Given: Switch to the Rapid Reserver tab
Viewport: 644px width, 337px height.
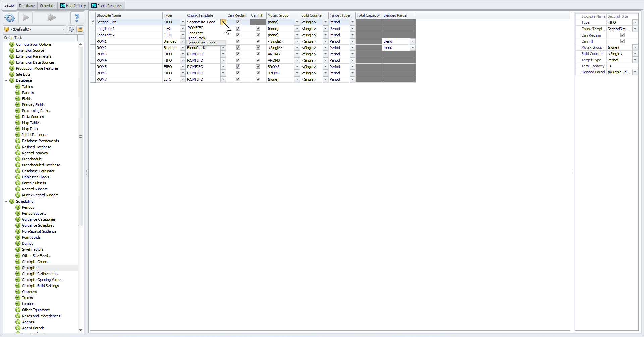Looking at the screenshot, I should coord(107,6).
